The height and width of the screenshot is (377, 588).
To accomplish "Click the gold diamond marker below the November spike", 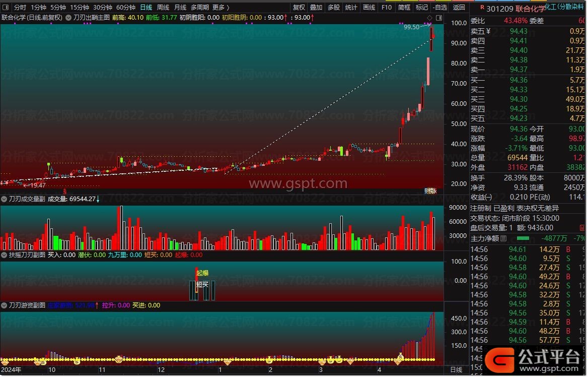I will click(119, 360).
